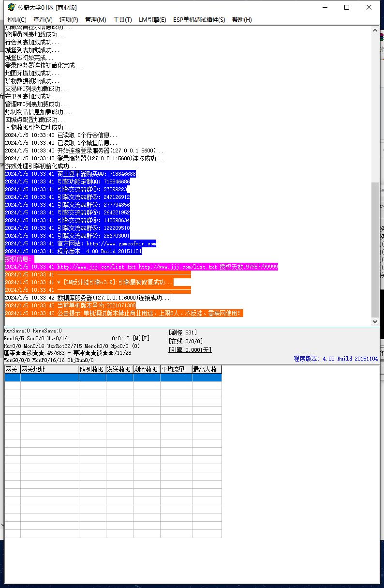The width and height of the screenshot is (384, 588).
Task: Click the 行会列表加载成功 log line
Action: [32, 42]
